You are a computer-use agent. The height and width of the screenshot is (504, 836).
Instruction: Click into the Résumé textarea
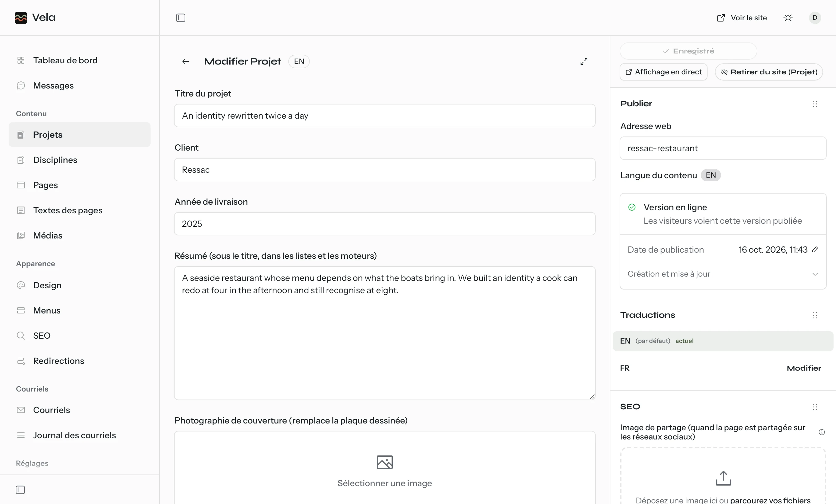click(x=384, y=333)
